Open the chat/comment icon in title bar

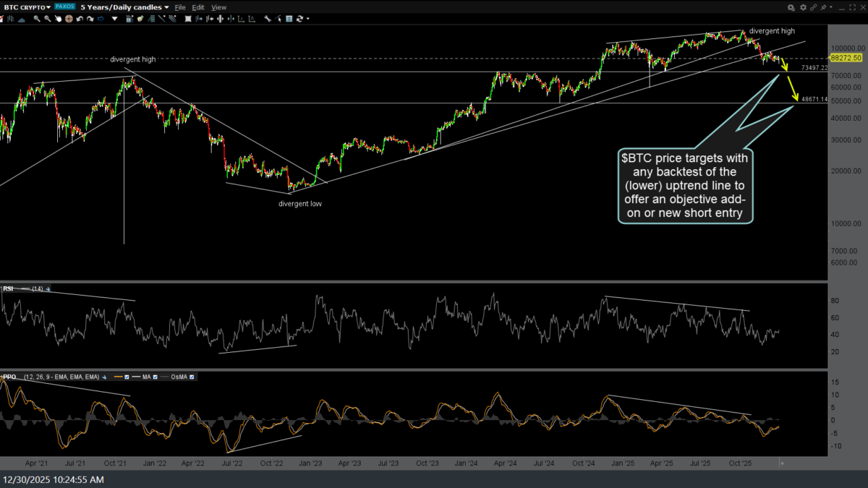[791, 7]
